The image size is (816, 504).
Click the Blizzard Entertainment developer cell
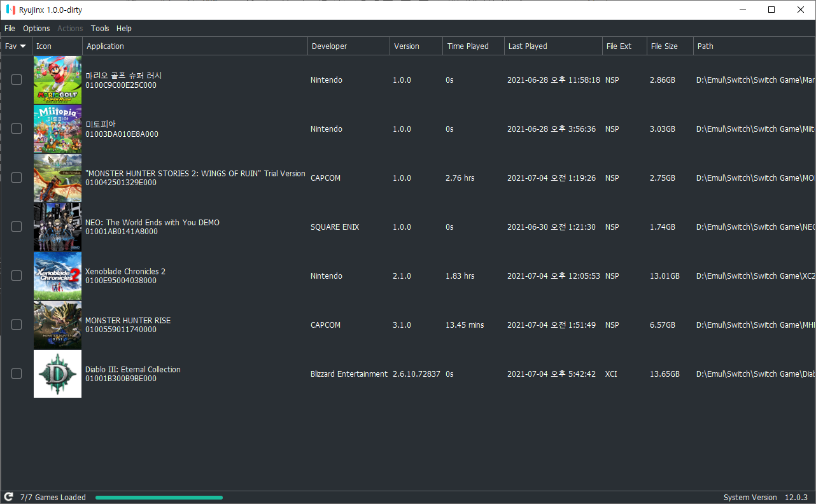click(349, 374)
